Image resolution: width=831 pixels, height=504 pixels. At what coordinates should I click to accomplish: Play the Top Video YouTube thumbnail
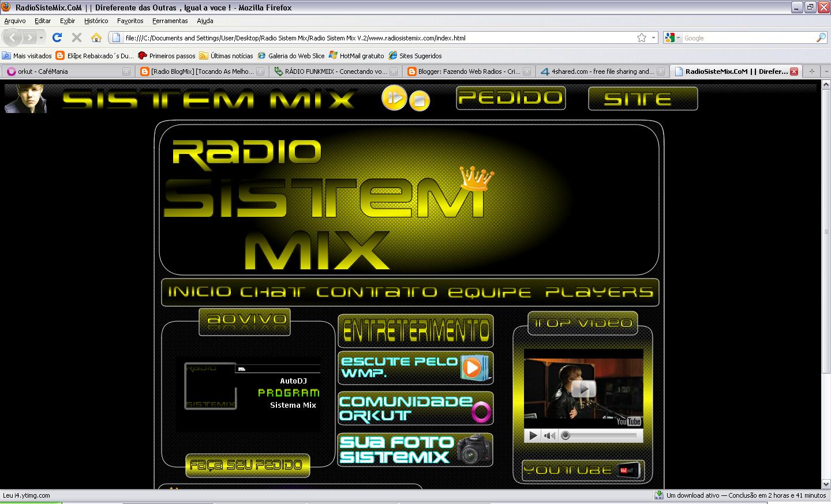point(583,389)
